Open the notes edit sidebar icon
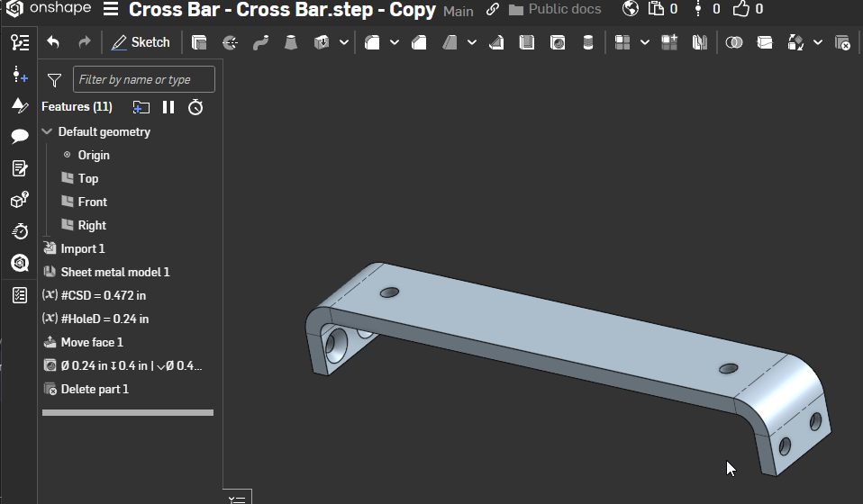The width and height of the screenshot is (863, 504). pos(20,168)
